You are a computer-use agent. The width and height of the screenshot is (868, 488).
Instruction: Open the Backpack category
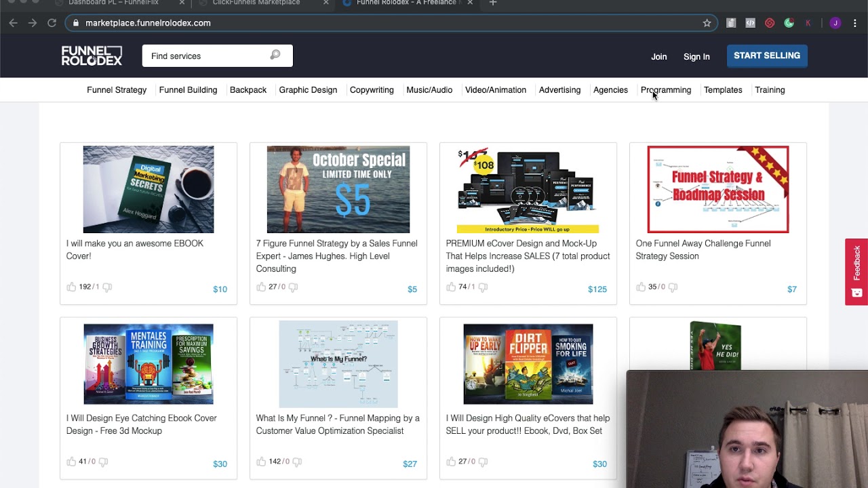[x=248, y=89]
